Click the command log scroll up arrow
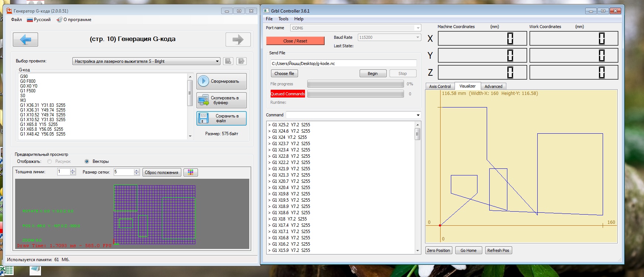Viewport: 644px width, 277px height. (418, 125)
